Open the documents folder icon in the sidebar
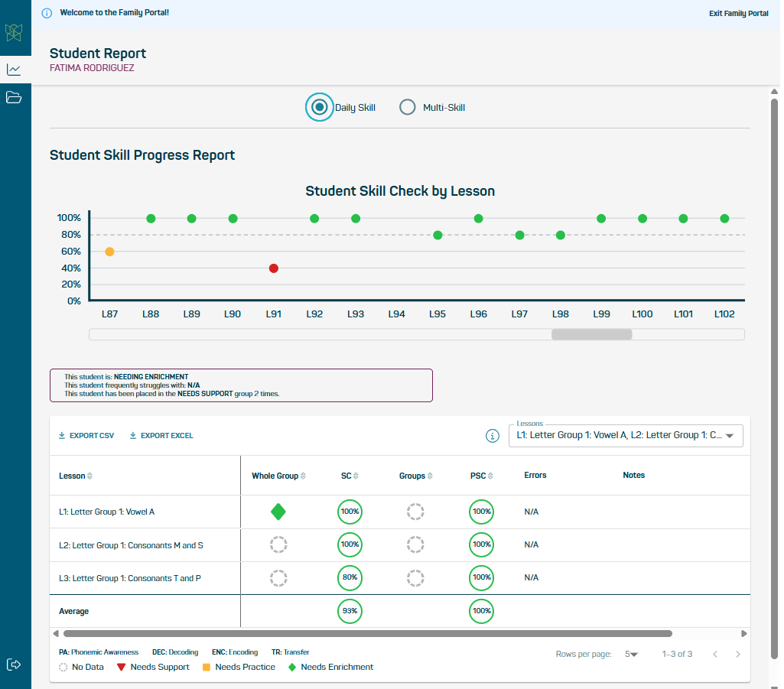Image resolution: width=784 pixels, height=689 pixels. 15,98
